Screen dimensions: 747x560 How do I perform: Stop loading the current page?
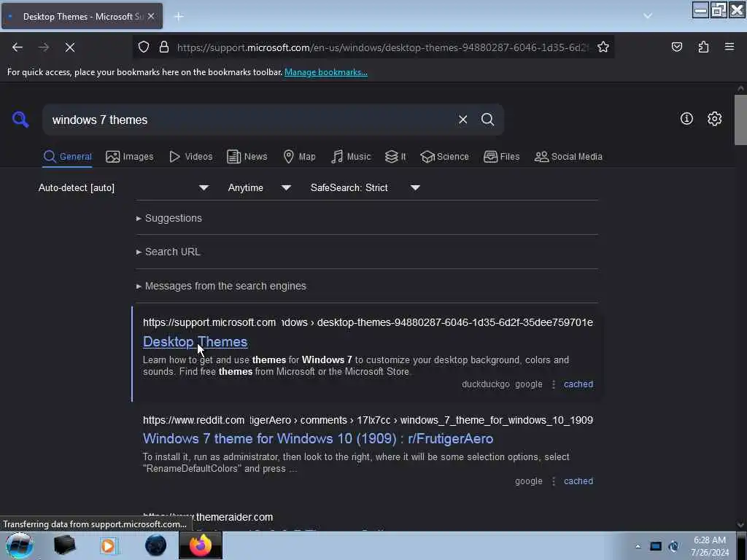pos(69,47)
